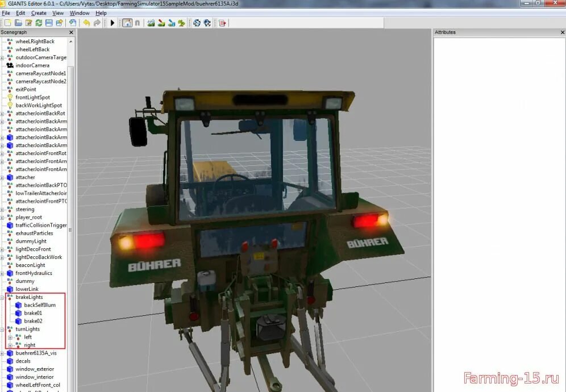Click the Open file folder icon
This screenshot has width=566, height=392.
18,23
